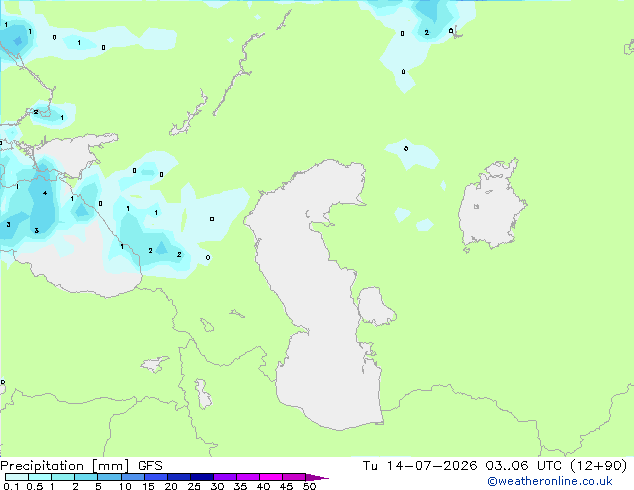
Task: Click the 20–25 mm legend swatch
Action: tap(178, 477)
